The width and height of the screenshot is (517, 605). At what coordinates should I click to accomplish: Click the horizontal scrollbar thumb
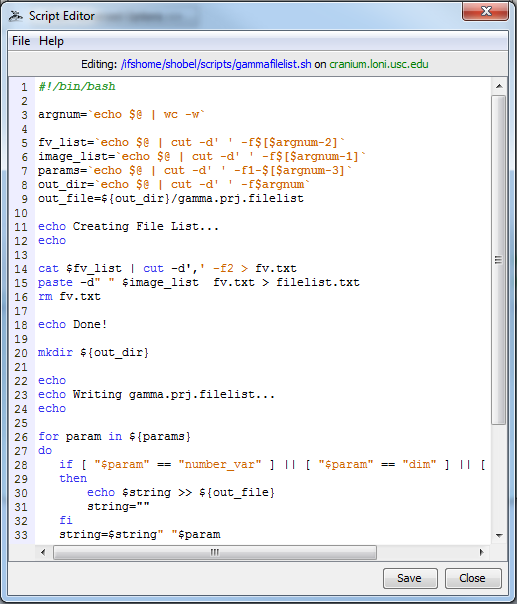[215, 553]
